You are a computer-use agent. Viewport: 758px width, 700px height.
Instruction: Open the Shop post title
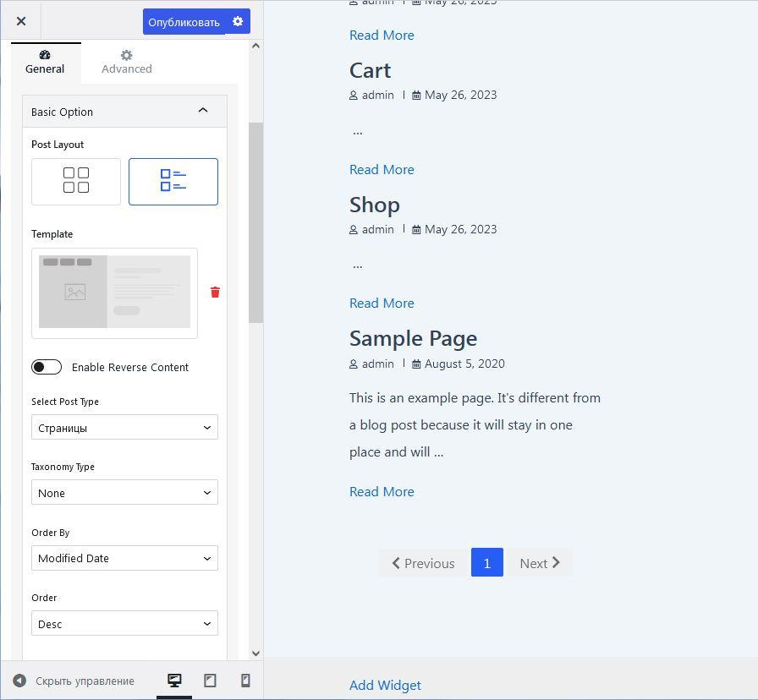click(x=375, y=205)
